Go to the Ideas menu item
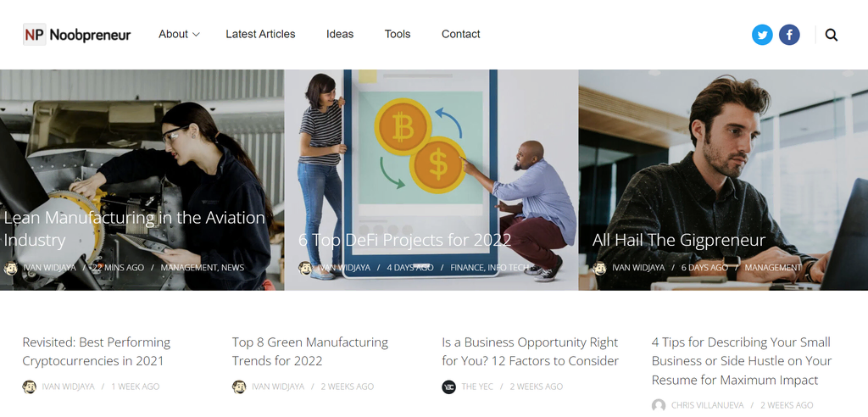 pos(340,35)
